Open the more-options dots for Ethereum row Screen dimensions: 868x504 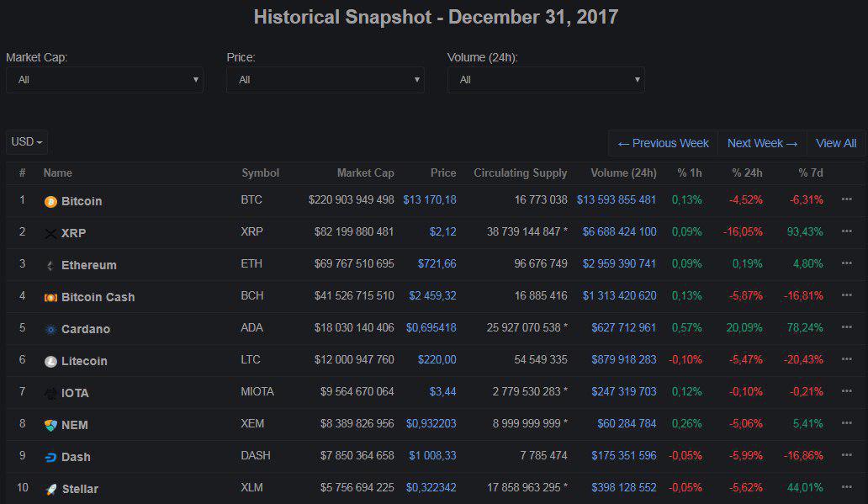[846, 263]
